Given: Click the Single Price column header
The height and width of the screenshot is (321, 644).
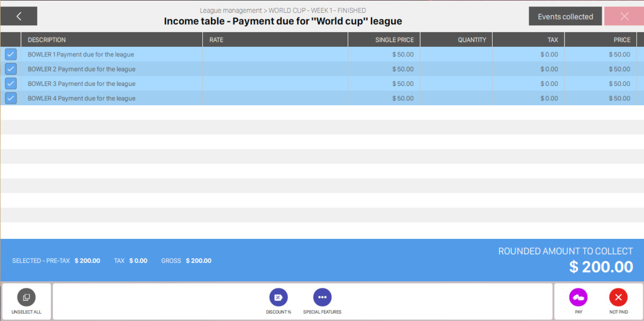Looking at the screenshot, I should pyautogui.click(x=394, y=40).
